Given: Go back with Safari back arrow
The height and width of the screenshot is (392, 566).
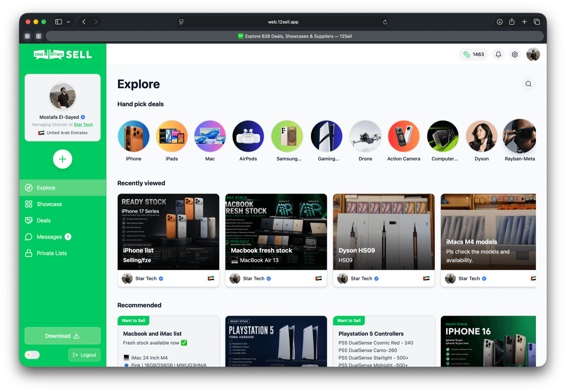Looking at the screenshot, I should click(84, 22).
